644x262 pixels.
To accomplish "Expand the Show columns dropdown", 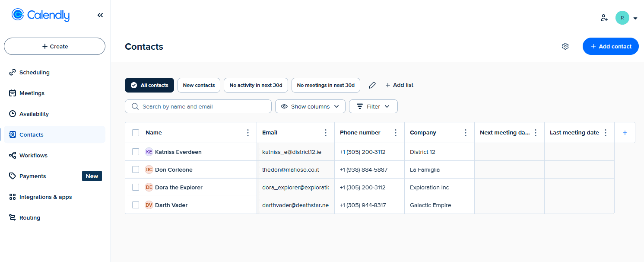I will (x=310, y=106).
